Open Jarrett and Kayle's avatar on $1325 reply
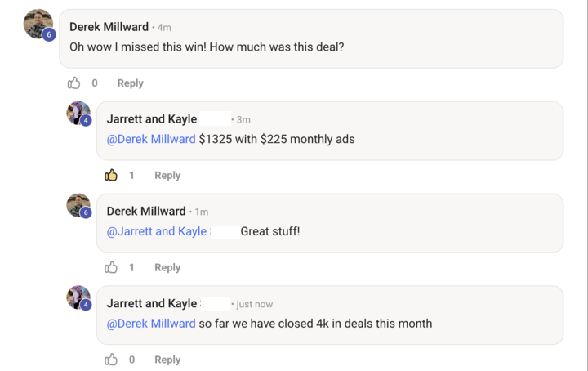Image resolution: width=588 pixels, height=371 pixels. pos(78,113)
